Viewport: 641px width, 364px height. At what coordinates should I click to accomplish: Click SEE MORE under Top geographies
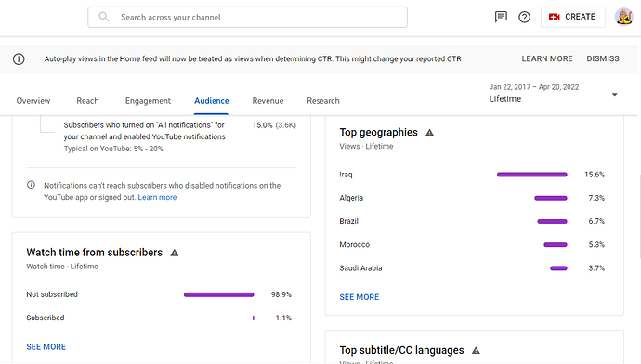360,297
